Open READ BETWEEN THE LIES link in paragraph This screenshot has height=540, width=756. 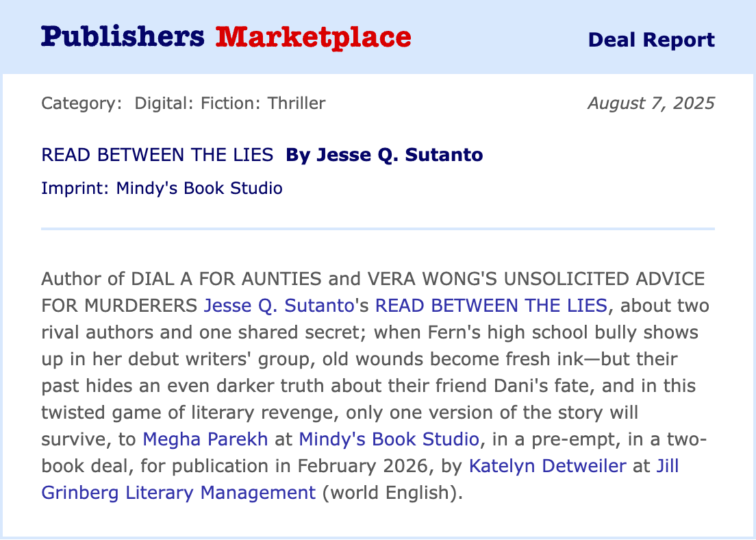491,305
